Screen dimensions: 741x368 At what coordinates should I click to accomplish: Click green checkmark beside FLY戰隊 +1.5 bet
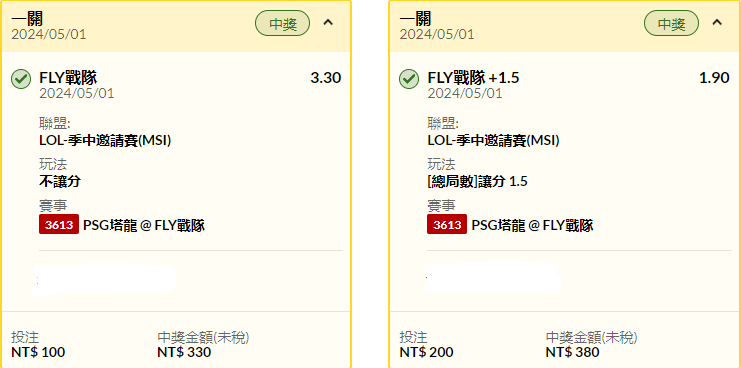click(409, 79)
